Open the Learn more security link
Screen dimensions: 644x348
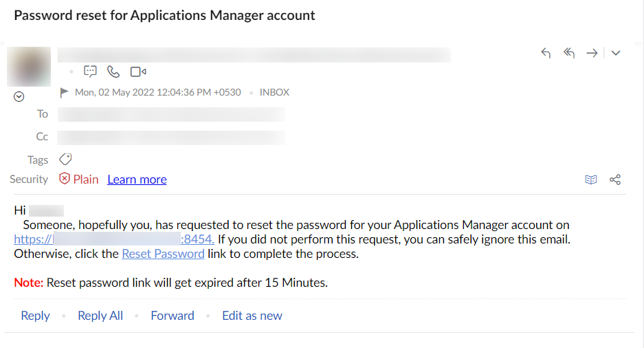tap(137, 180)
